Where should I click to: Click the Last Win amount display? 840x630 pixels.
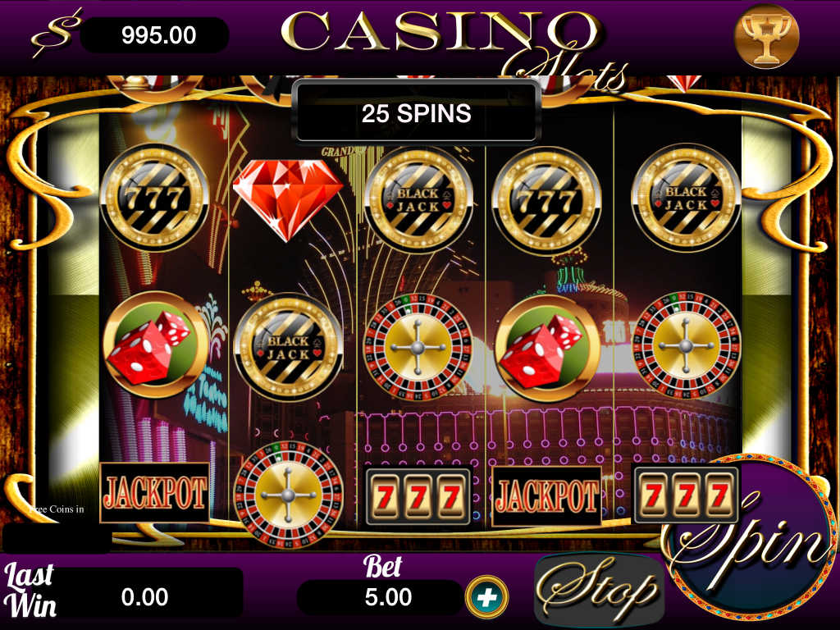click(144, 596)
